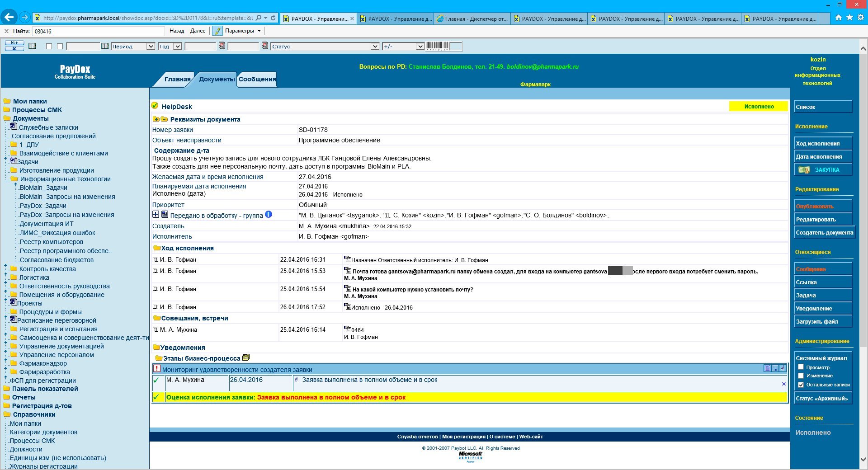The width and height of the screenshot is (868, 470).
Task: Click the browser Forward arrow button
Action: point(25,18)
